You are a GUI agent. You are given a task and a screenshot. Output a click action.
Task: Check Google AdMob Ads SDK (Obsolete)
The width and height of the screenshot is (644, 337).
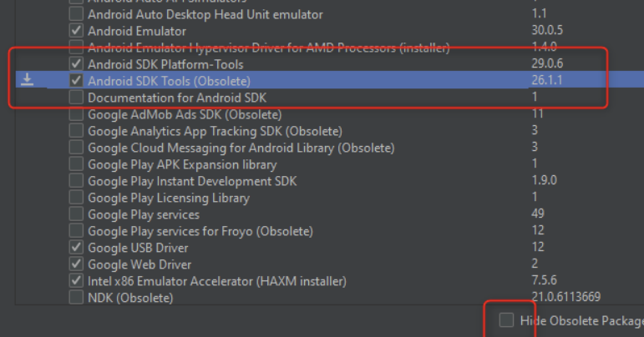pyautogui.click(x=76, y=113)
